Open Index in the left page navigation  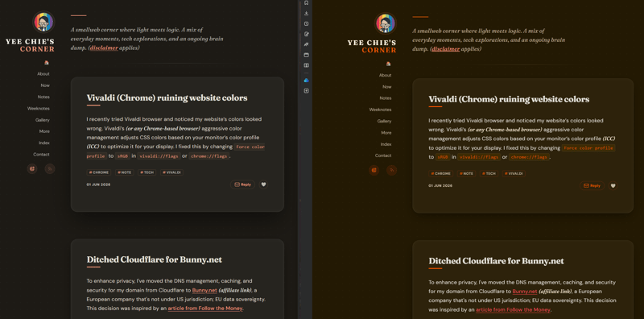(x=44, y=143)
